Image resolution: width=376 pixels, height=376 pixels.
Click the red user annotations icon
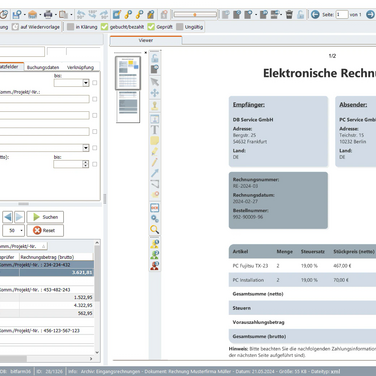(x=155, y=265)
